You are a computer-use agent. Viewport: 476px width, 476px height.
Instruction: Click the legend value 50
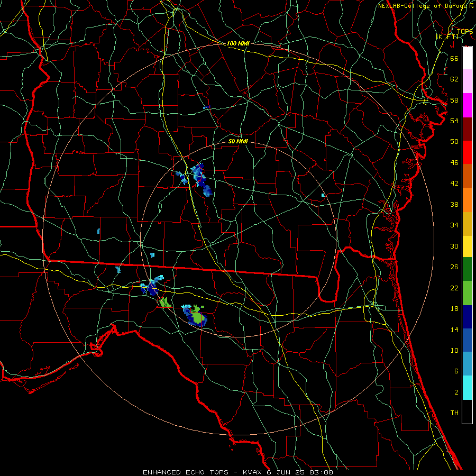tap(454, 141)
